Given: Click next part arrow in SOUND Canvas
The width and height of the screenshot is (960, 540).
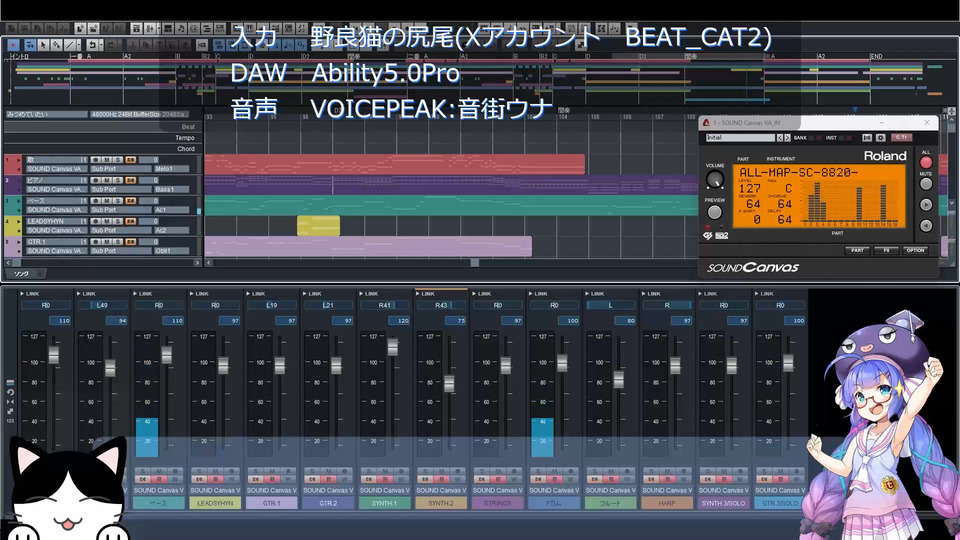Looking at the screenshot, I should click(926, 204).
